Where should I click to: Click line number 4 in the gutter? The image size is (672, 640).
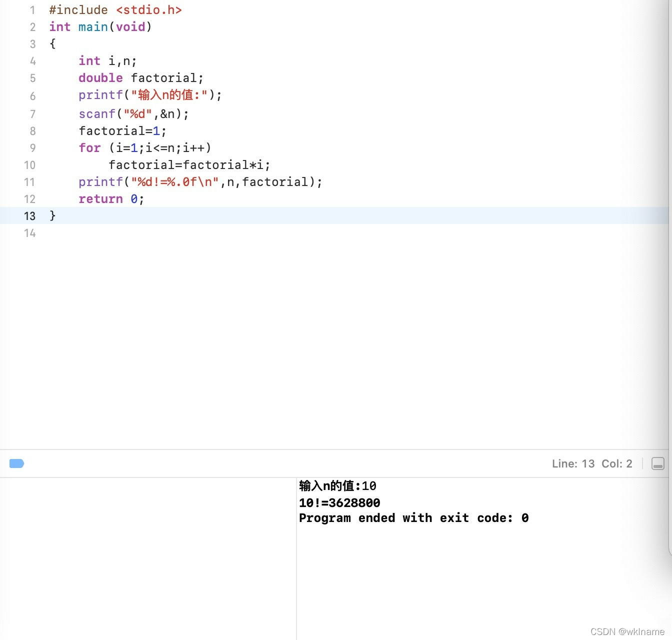[32, 61]
